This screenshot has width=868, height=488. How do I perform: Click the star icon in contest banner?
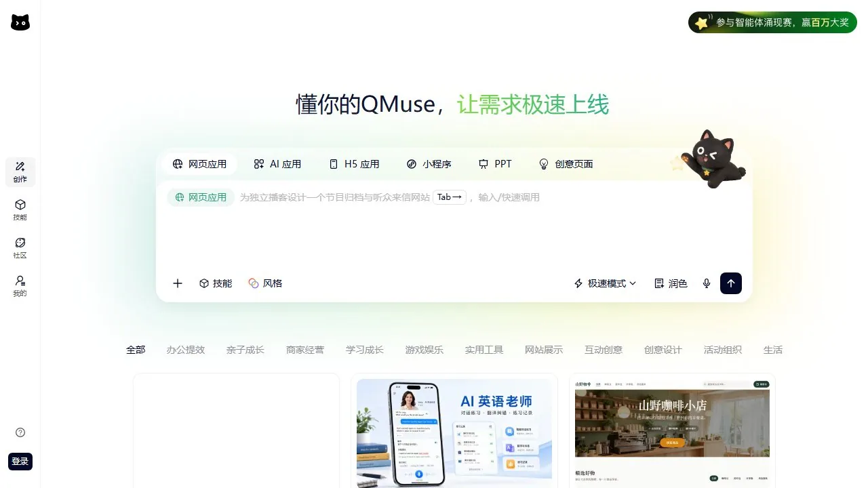(701, 22)
